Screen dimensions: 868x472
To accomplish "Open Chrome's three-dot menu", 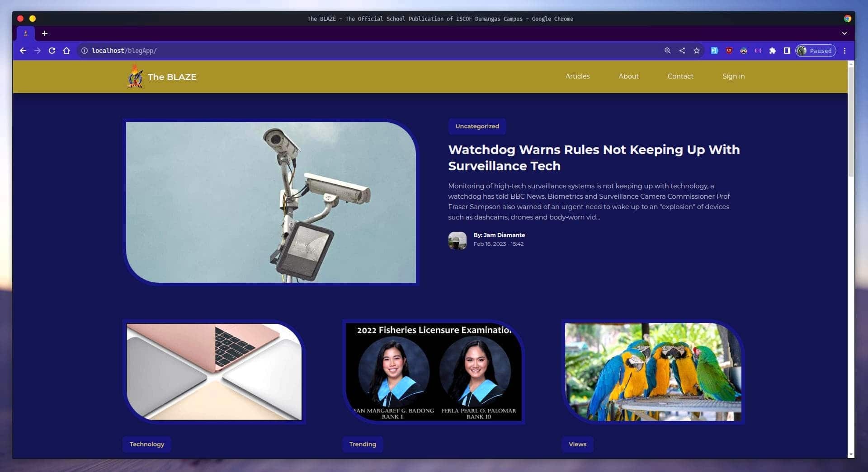I will pos(844,51).
